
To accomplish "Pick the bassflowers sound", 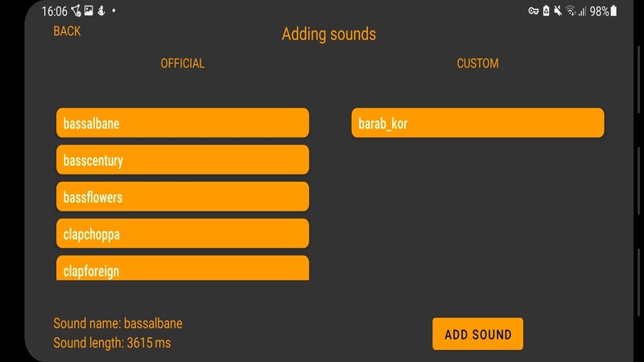I will coord(183,197).
